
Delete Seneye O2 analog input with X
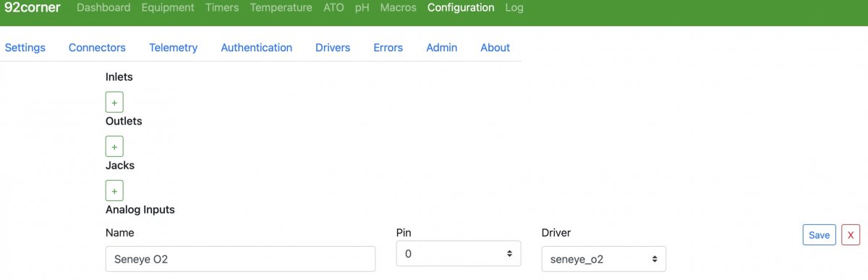(x=851, y=235)
